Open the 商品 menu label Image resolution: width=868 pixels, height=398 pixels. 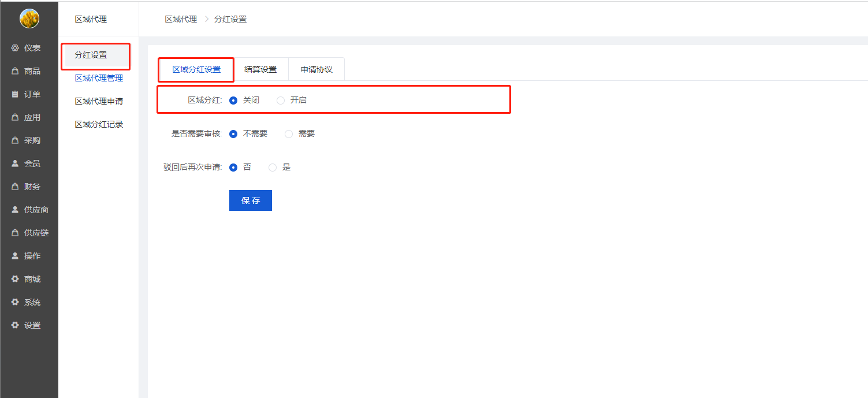pos(32,71)
